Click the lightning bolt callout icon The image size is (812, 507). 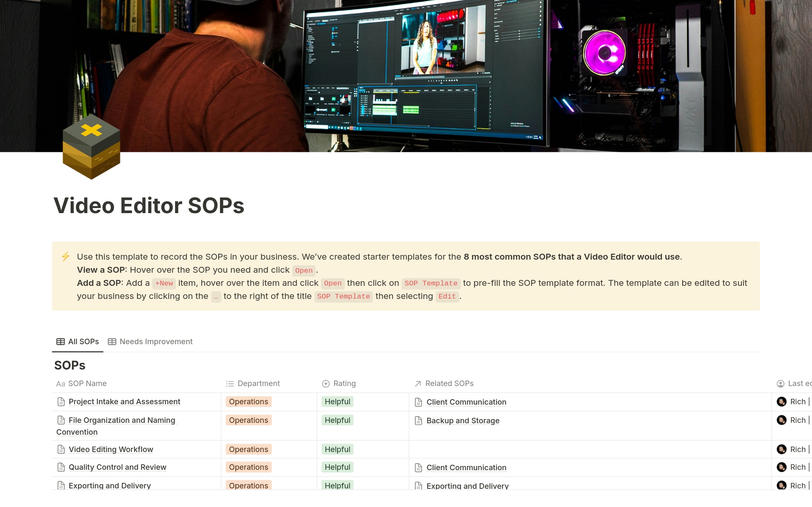[66, 257]
